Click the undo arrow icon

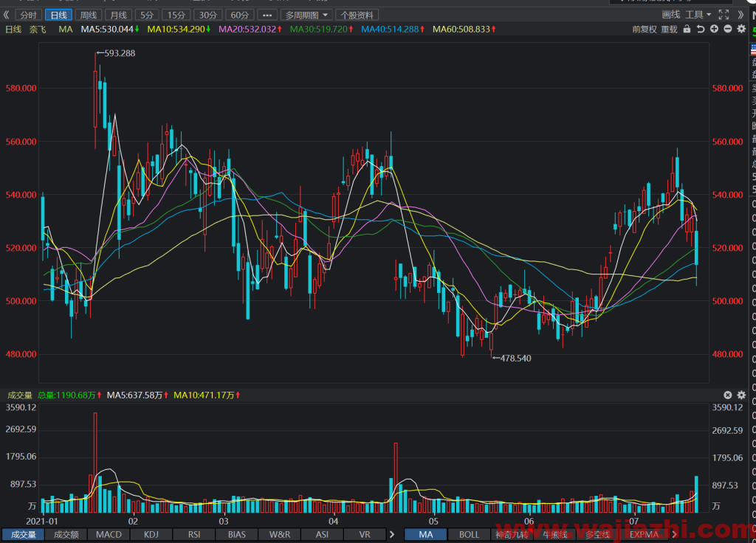tap(701, 29)
